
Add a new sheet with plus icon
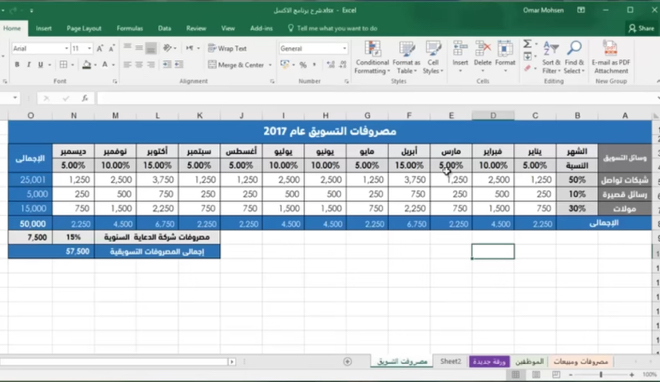(347, 361)
